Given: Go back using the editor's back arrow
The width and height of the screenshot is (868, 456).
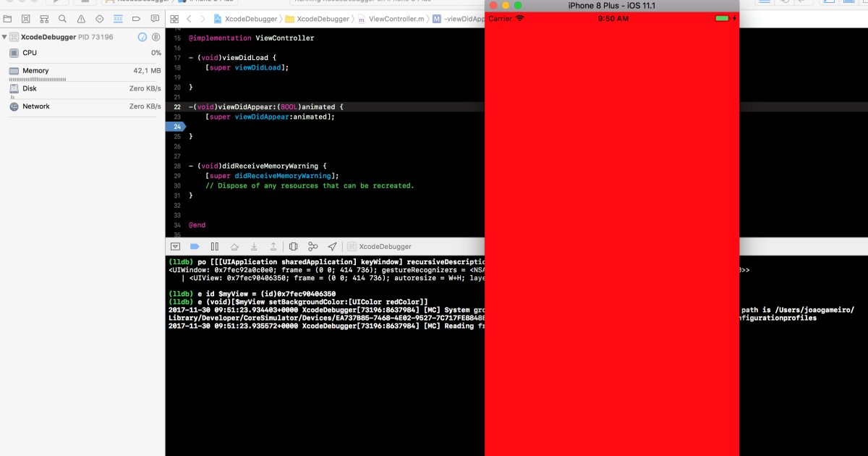Looking at the screenshot, I should [x=190, y=19].
